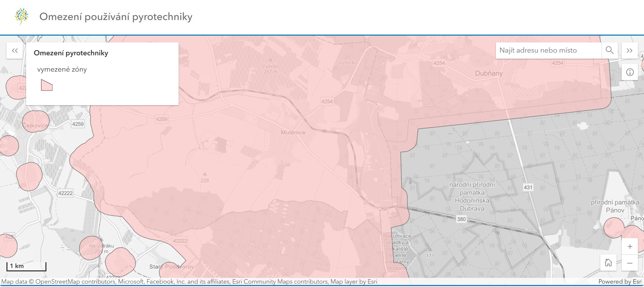Zoom out with the minus button
This screenshot has height=287, width=644.
click(630, 263)
